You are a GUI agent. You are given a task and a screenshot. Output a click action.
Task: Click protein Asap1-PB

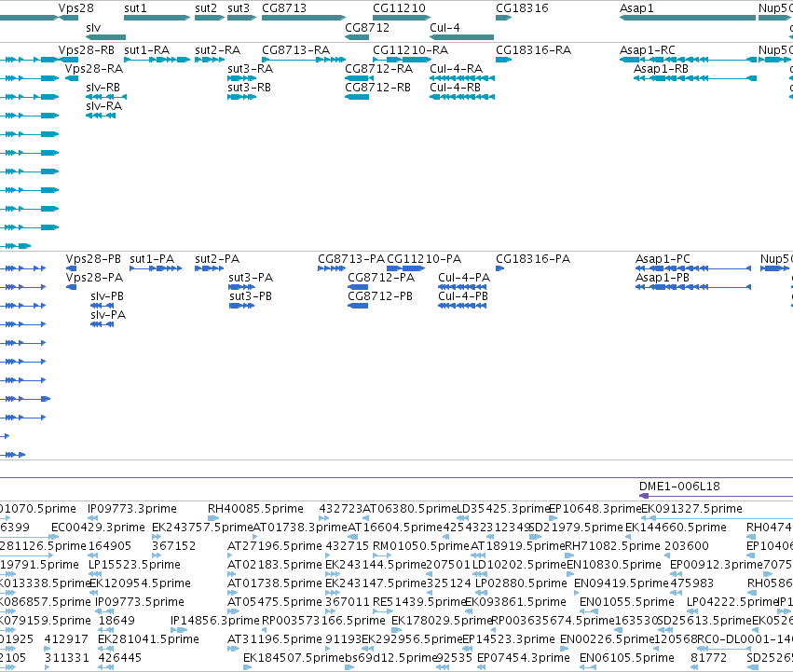[663, 278]
